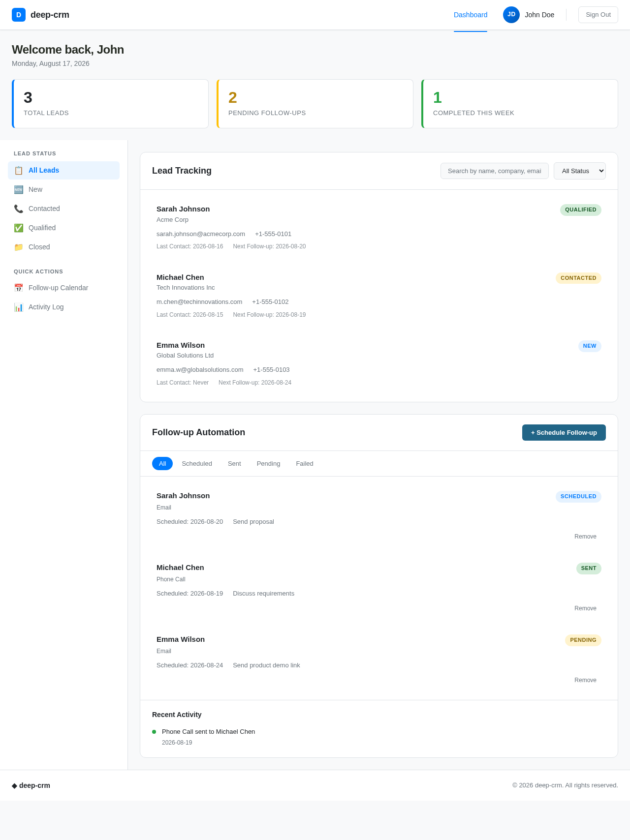Click emma.w@globalsolutions.com email

tap(200, 370)
